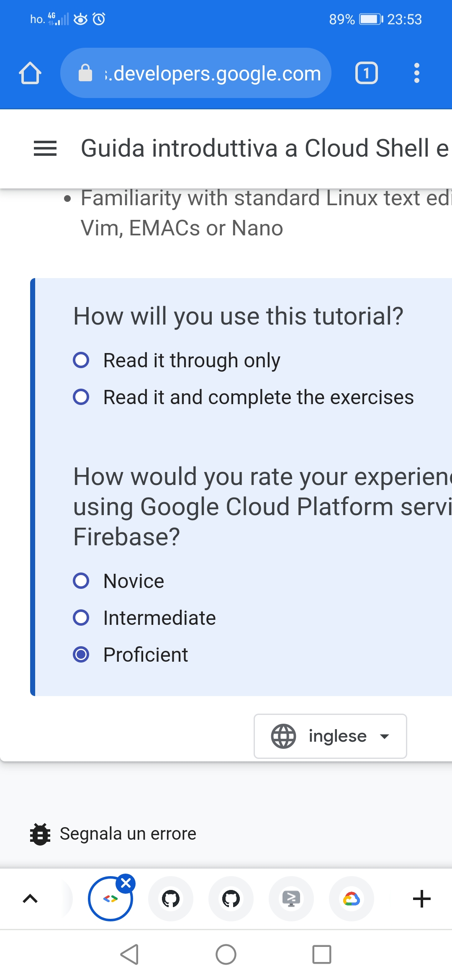
Task: Tap the browser home icon
Action: click(30, 73)
